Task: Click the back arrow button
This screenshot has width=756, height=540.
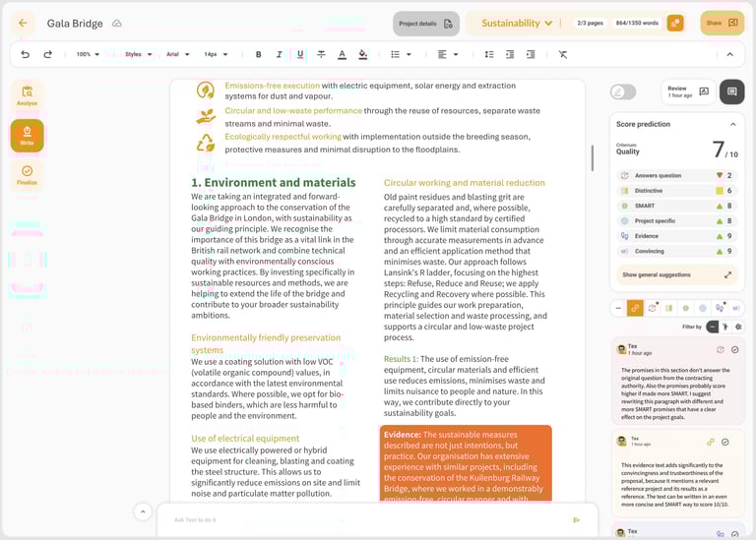Action: click(x=24, y=23)
